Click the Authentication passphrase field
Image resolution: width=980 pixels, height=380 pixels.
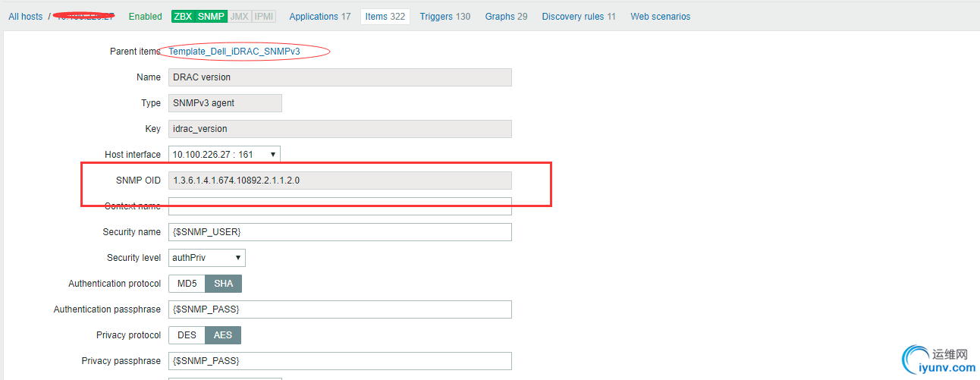340,309
